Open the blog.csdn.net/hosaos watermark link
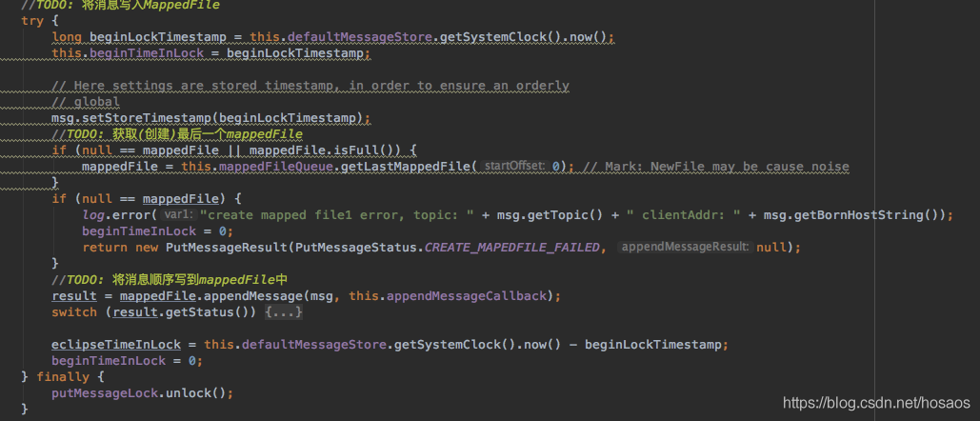This screenshot has width=980, height=421. pos(876,403)
